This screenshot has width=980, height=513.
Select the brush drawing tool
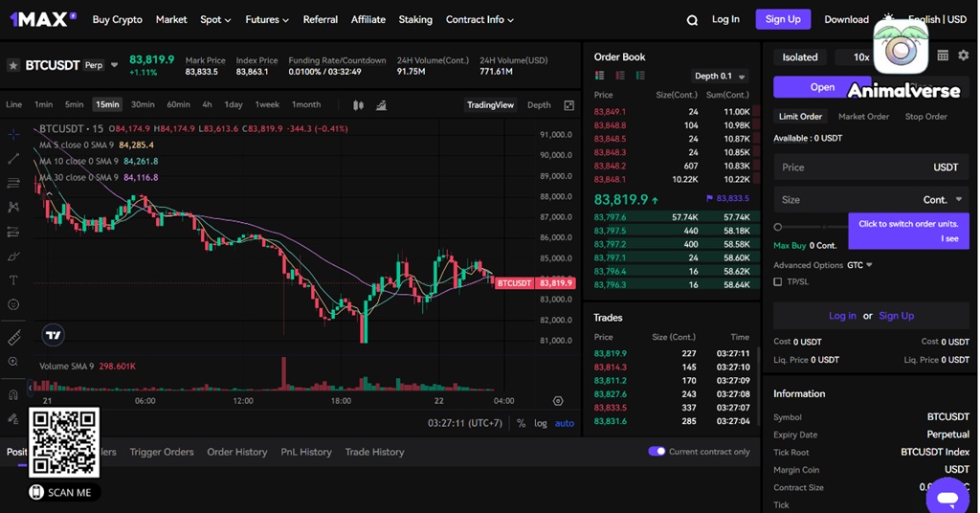tap(13, 256)
